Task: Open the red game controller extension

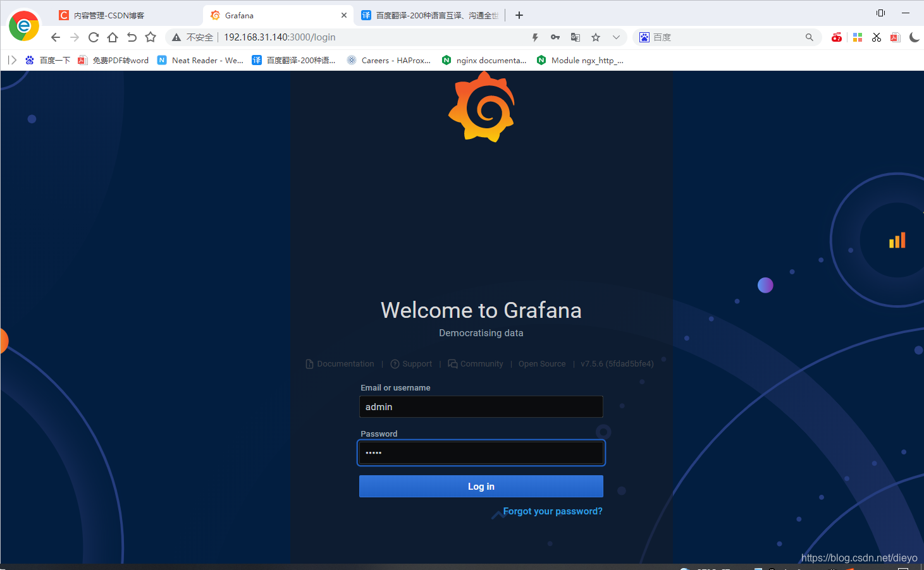Action: click(837, 37)
